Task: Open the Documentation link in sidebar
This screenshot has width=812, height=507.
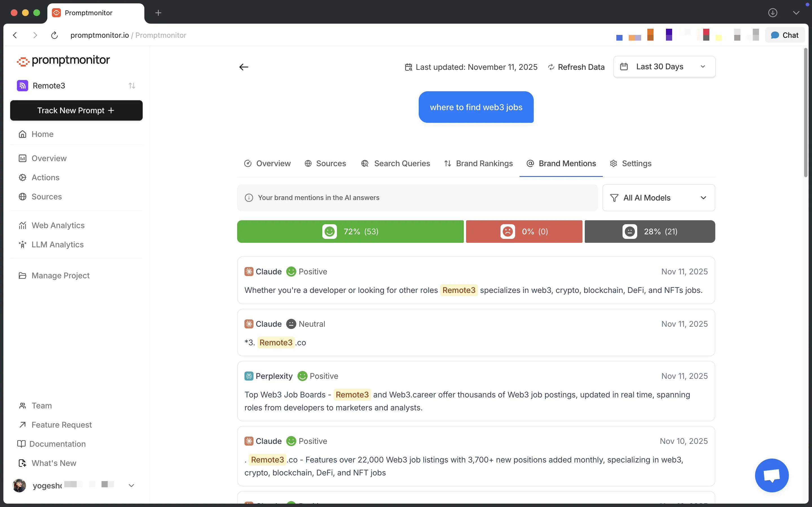Action: (58, 444)
